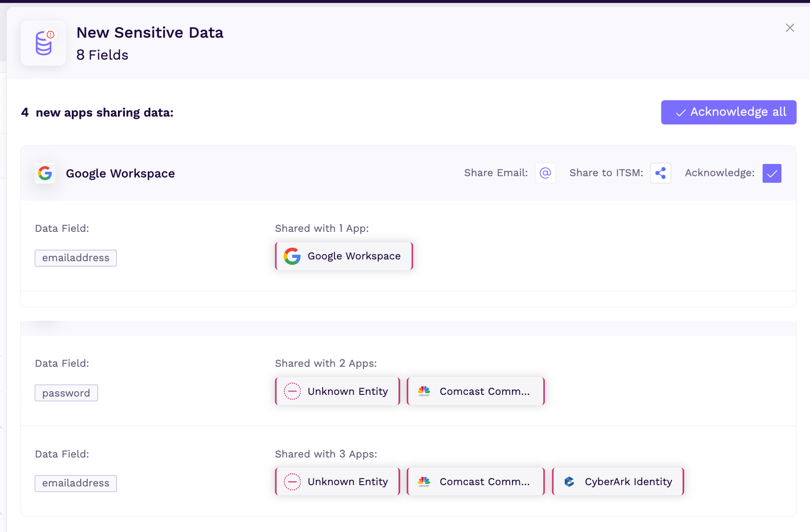Click the Comcast peacock logo in password row
The width and height of the screenshot is (810, 532).
point(424,391)
